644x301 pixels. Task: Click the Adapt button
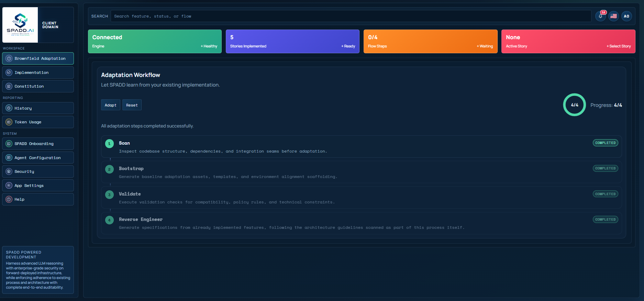(110, 105)
